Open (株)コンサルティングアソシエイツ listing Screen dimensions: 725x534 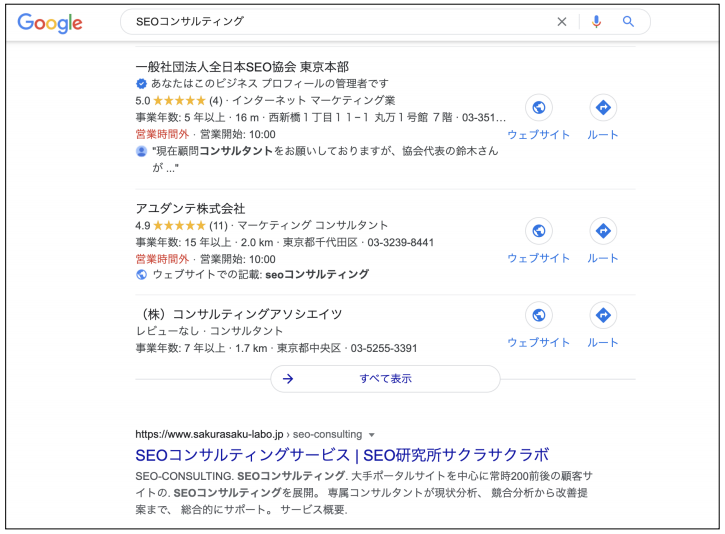click(x=240, y=314)
